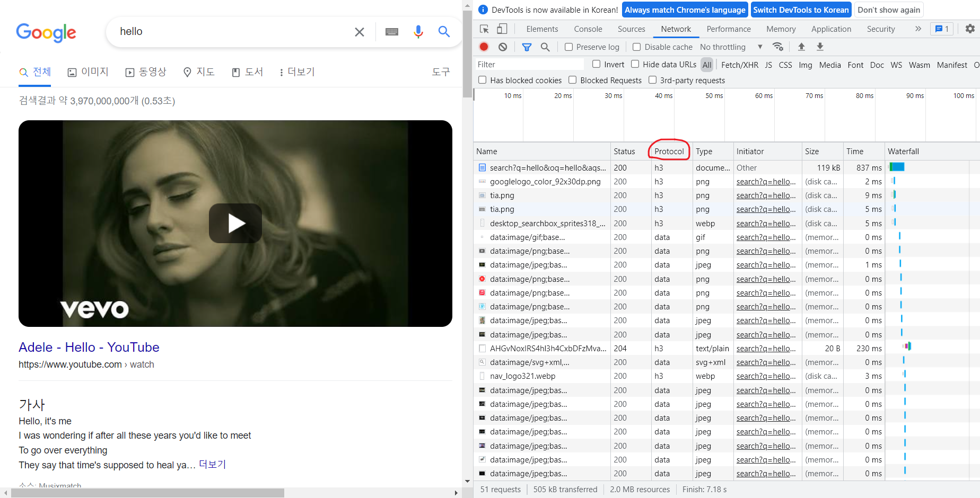Screen dimensions: 980x498
Task: Filter requests by Media type
Action: tap(830, 65)
